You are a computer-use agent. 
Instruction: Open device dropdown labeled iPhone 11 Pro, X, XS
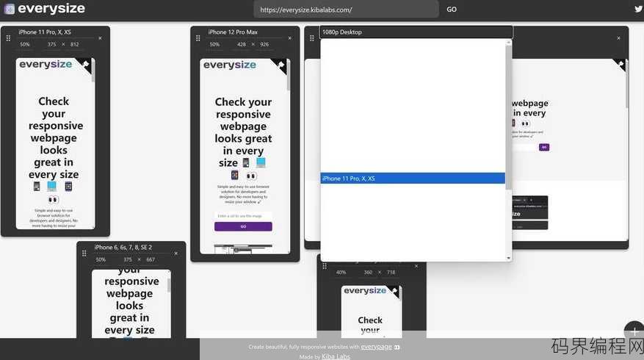tap(56, 32)
